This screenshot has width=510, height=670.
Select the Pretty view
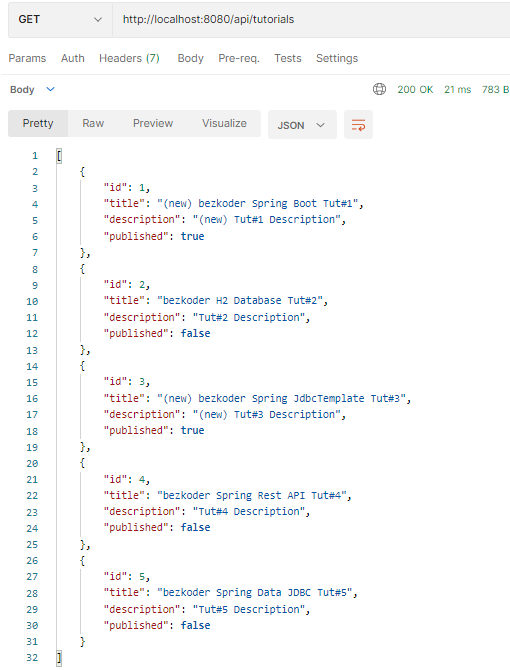38,123
